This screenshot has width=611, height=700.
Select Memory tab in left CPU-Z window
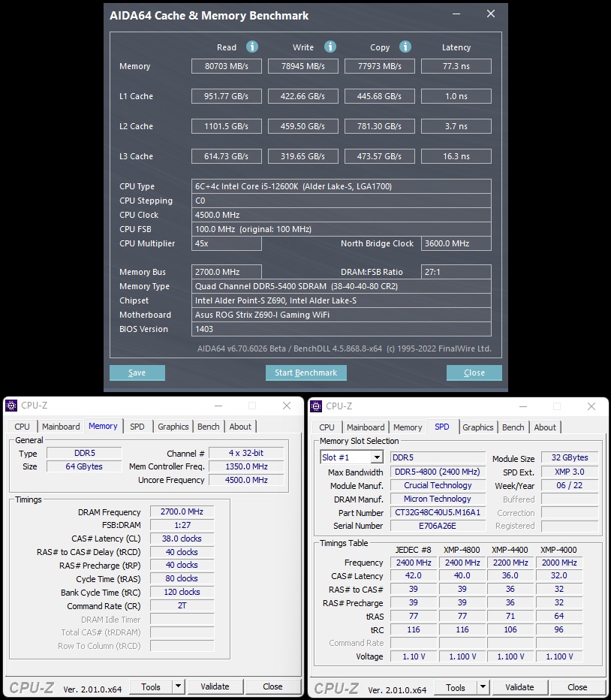tap(103, 426)
